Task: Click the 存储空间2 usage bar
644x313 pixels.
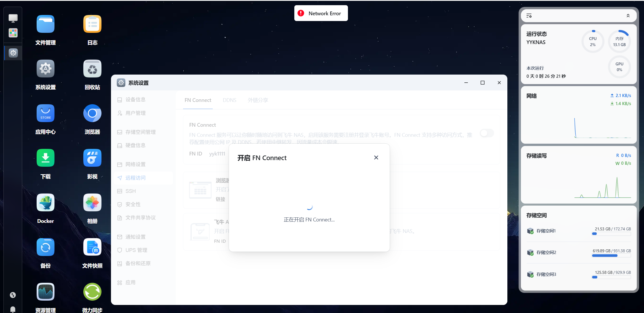Action: point(611,256)
